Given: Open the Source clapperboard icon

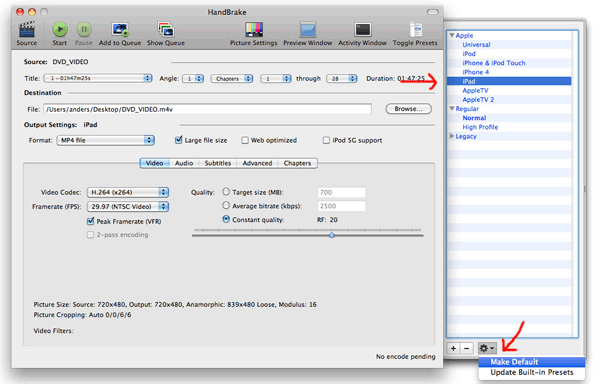Looking at the screenshot, I should pyautogui.click(x=27, y=30).
